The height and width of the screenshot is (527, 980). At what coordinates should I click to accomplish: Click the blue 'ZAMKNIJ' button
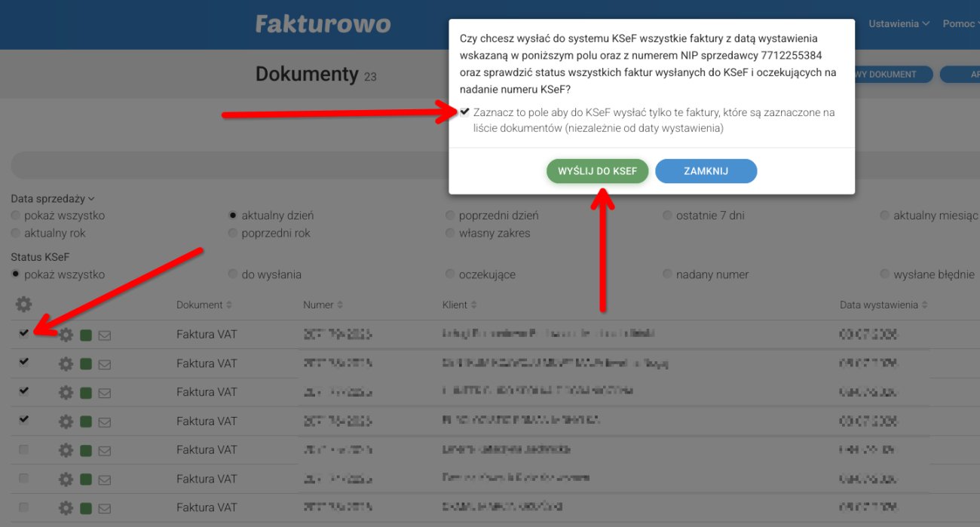pyautogui.click(x=706, y=171)
